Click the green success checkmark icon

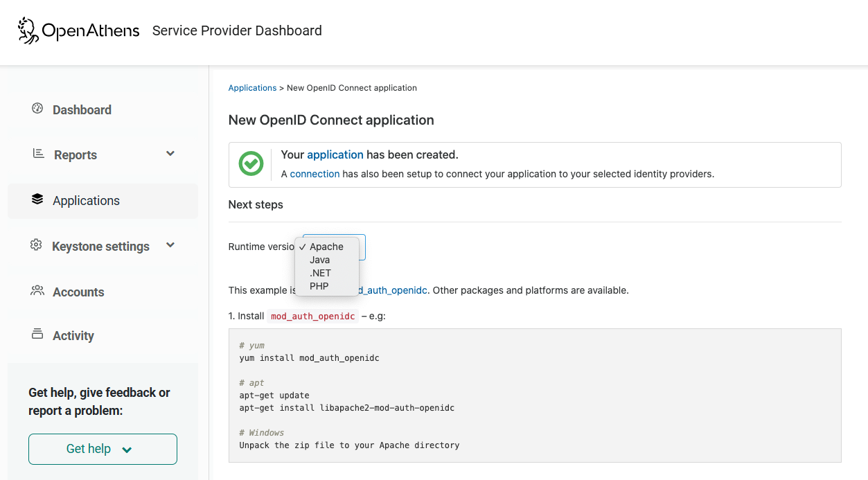tap(251, 163)
